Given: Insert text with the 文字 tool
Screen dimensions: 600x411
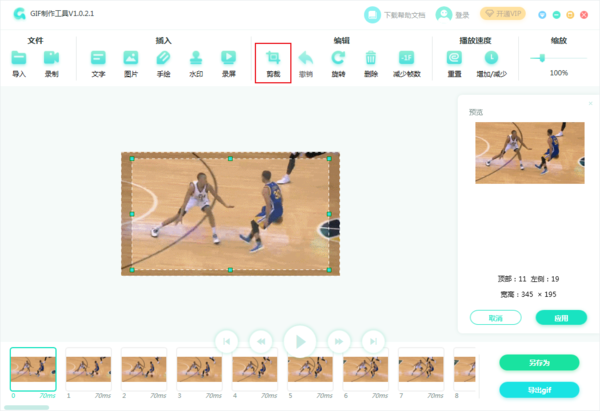Looking at the screenshot, I should [x=98, y=58].
